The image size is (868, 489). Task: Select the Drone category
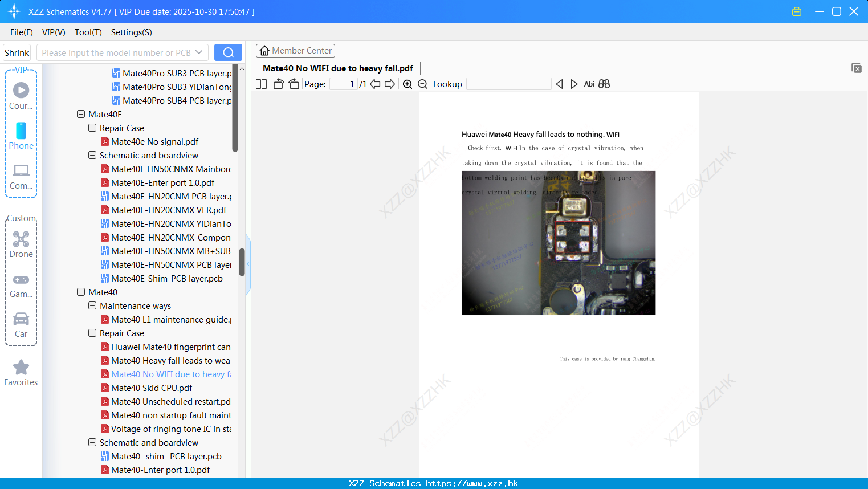coord(21,244)
